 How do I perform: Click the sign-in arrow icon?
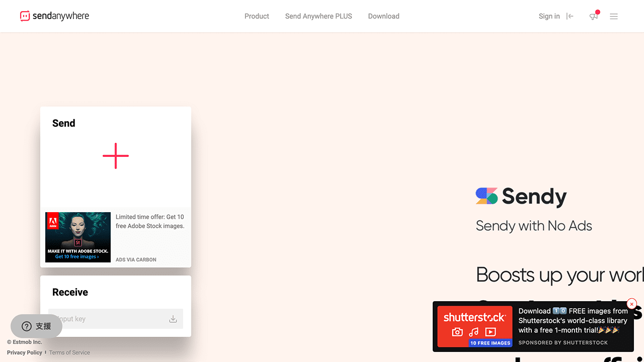570,17
